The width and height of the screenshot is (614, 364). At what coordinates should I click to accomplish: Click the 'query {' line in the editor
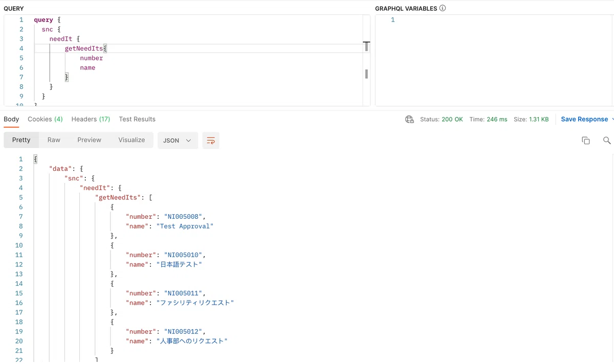pos(48,20)
